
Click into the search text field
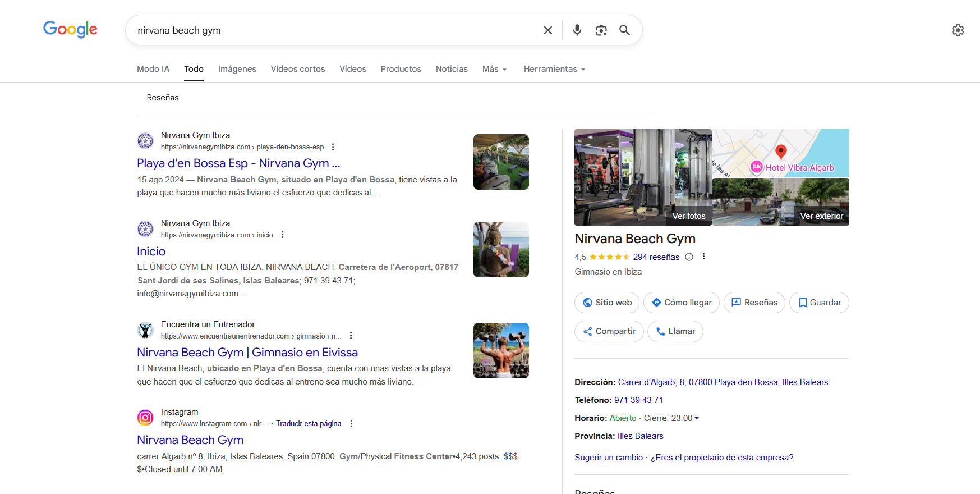tap(337, 30)
